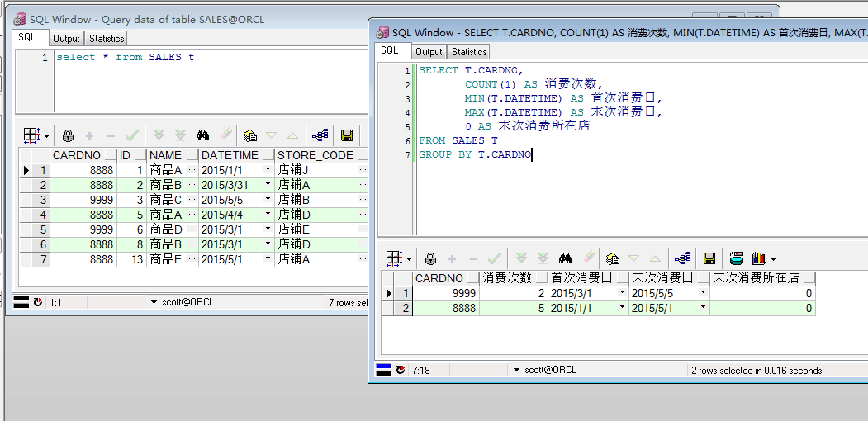Toggle the edit-data lock in the SALES table window
868x421 pixels.
click(x=69, y=135)
